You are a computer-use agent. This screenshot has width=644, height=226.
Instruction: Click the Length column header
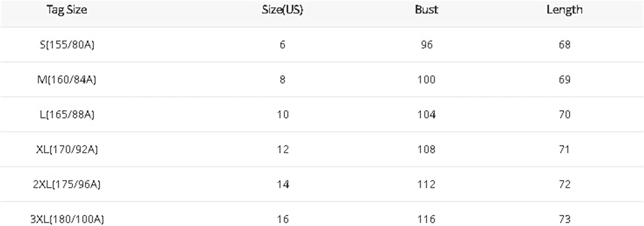tap(564, 10)
